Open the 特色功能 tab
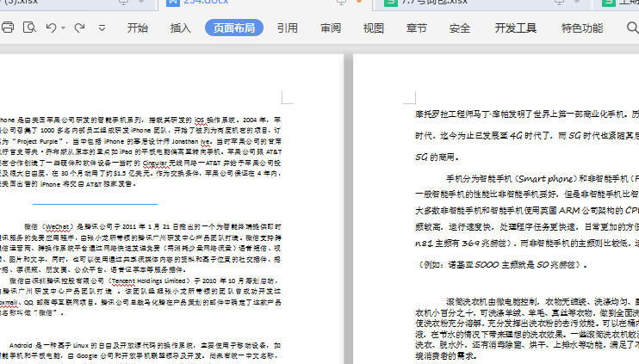The image size is (639, 364). [x=582, y=28]
